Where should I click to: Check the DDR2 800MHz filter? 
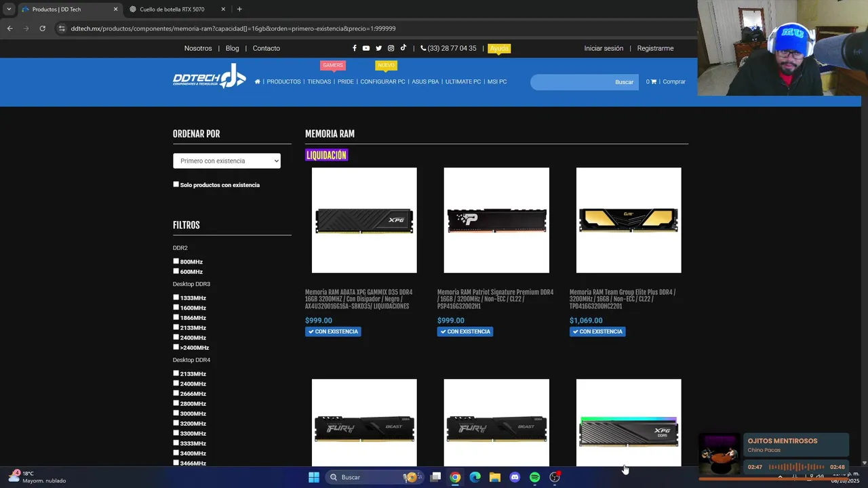click(x=176, y=261)
